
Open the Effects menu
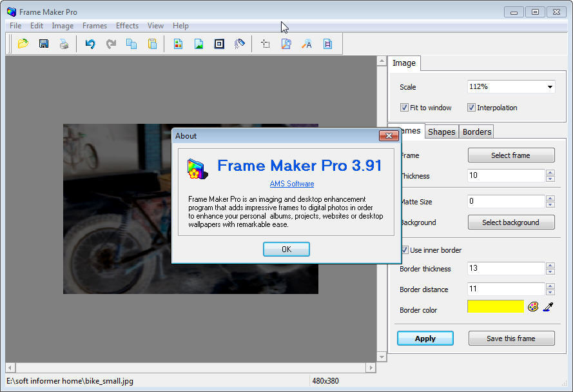[127, 25]
